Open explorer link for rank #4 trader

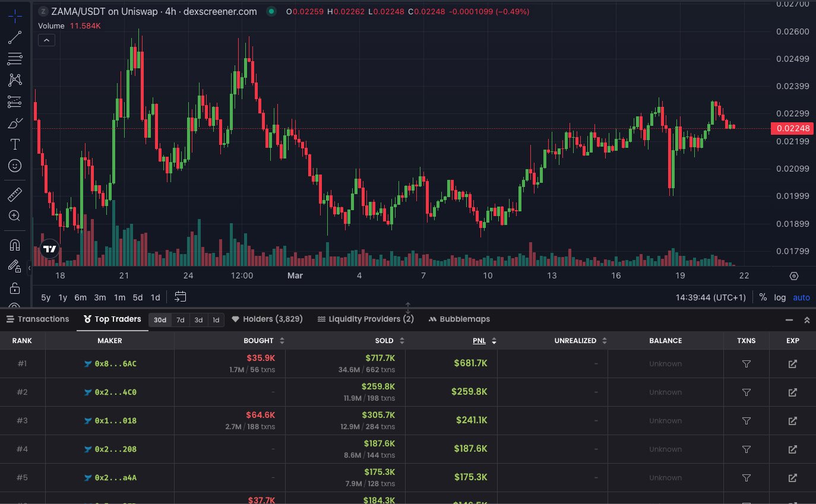(x=792, y=449)
